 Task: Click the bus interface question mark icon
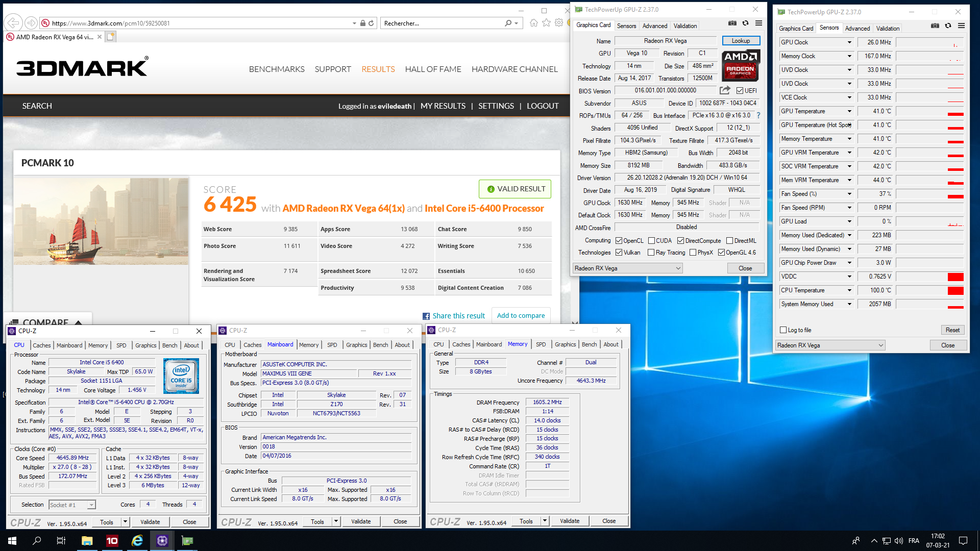(758, 115)
